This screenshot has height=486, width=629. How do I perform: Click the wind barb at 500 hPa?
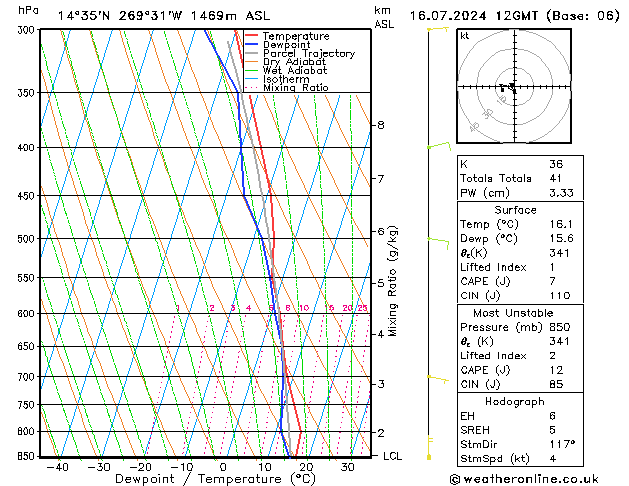pyautogui.click(x=438, y=239)
